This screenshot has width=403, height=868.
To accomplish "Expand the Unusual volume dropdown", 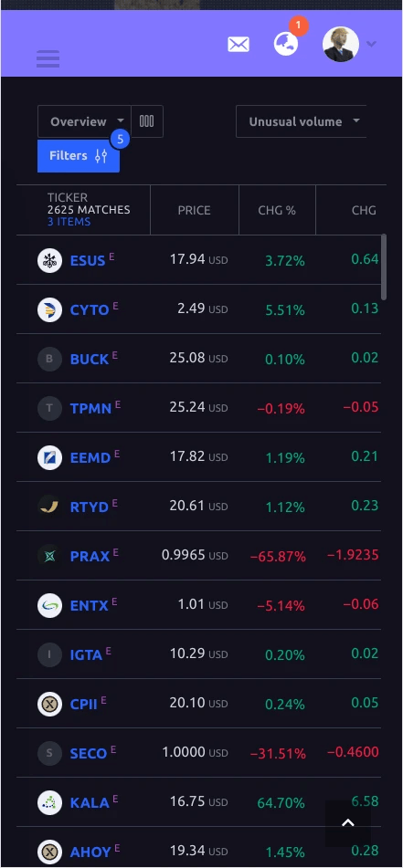I will tap(301, 121).
